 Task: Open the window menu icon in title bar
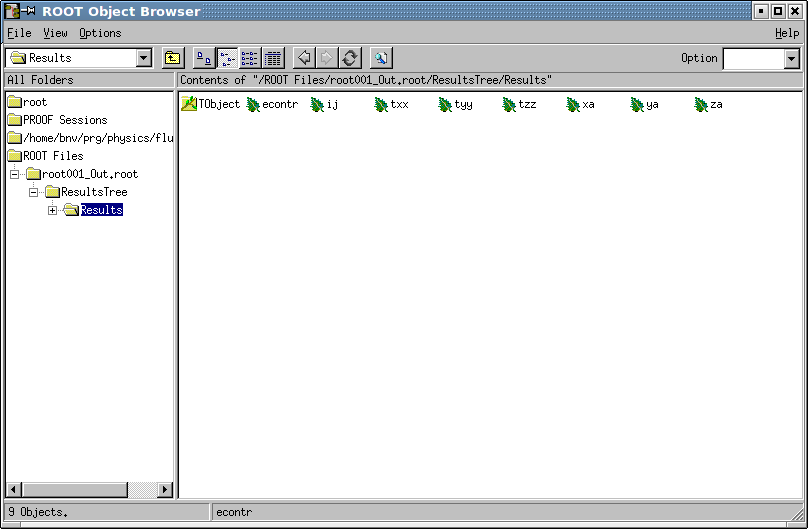tap(11, 11)
